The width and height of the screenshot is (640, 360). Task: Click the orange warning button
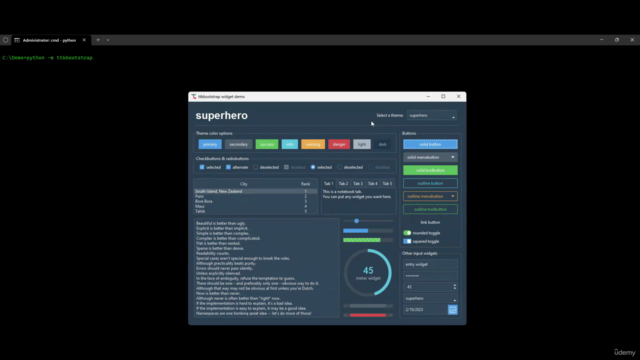(313, 144)
